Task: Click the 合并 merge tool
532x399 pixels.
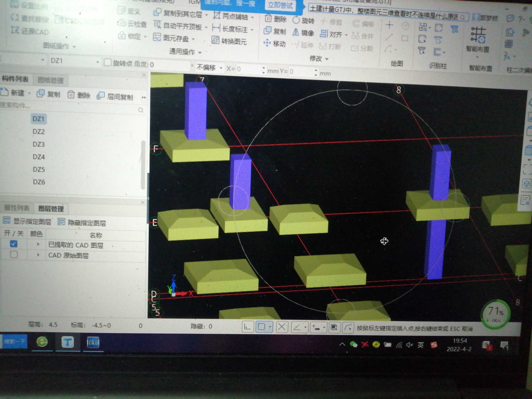Action: coord(362,36)
